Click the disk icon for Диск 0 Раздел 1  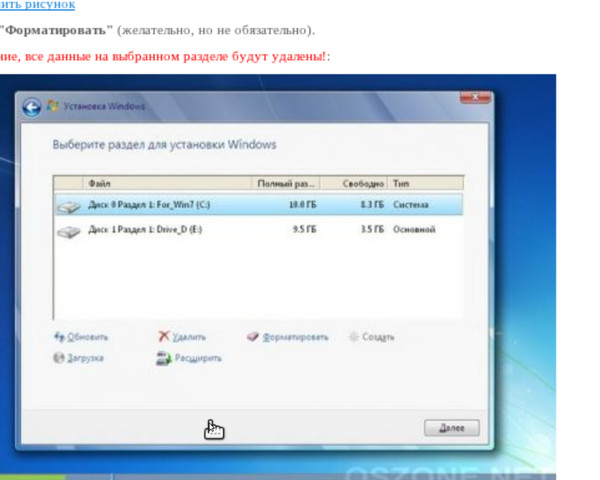(69, 206)
